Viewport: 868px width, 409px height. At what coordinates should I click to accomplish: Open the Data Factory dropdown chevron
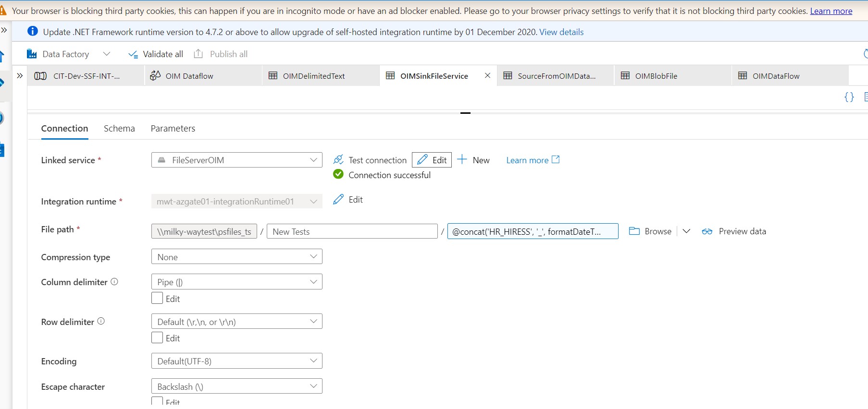click(107, 54)
